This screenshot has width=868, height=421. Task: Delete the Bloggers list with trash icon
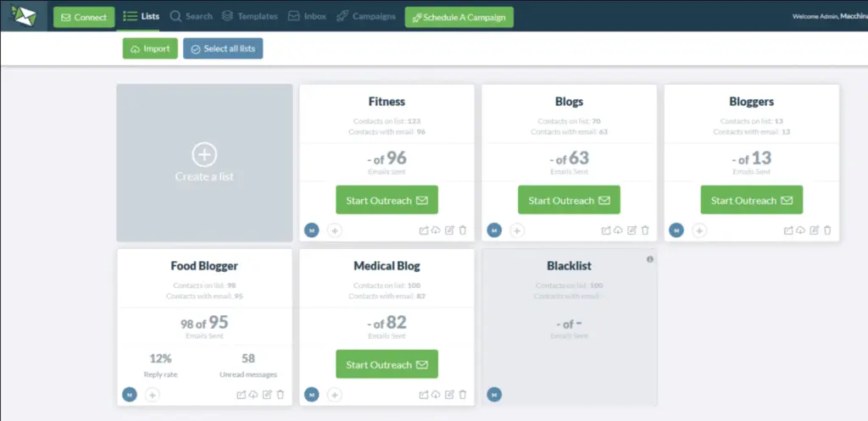[x=827, y=230]
